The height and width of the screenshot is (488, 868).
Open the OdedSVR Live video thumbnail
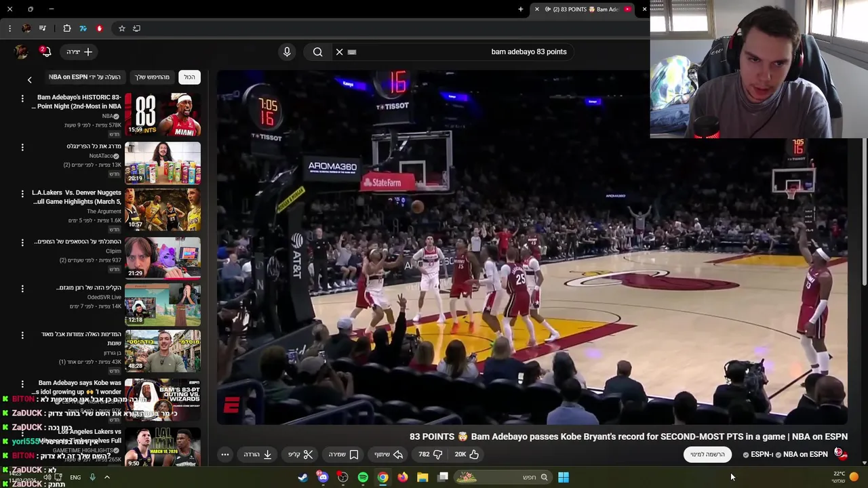coord(163,304)
